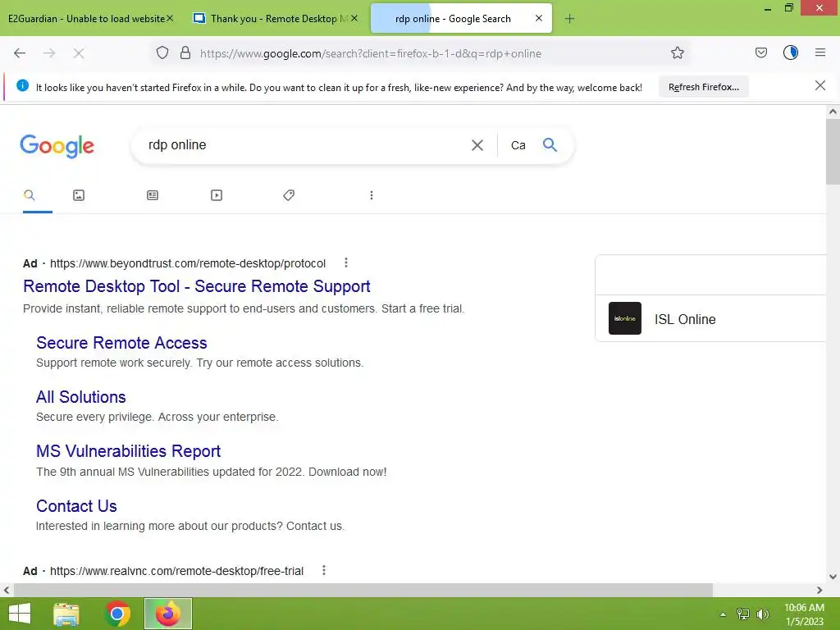
Task: Launch Google Chrome from taskbar
Action: coord(117,614)
